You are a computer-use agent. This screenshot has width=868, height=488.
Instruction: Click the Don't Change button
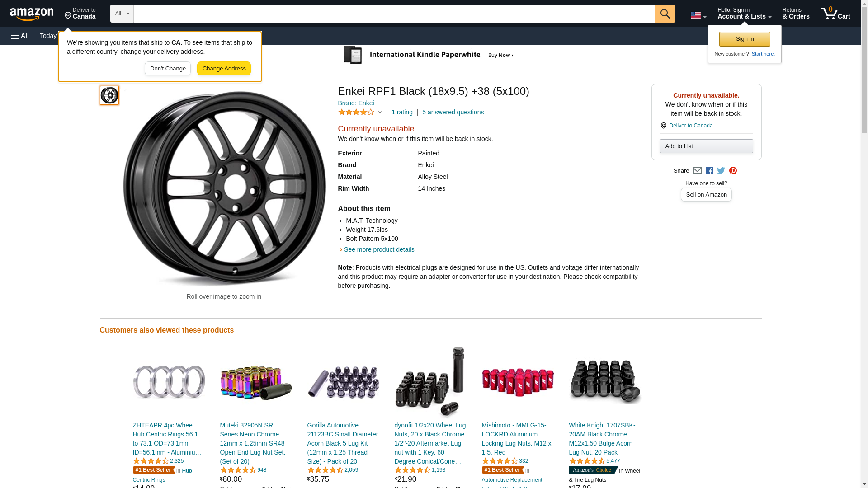click(x=168, y=69)
